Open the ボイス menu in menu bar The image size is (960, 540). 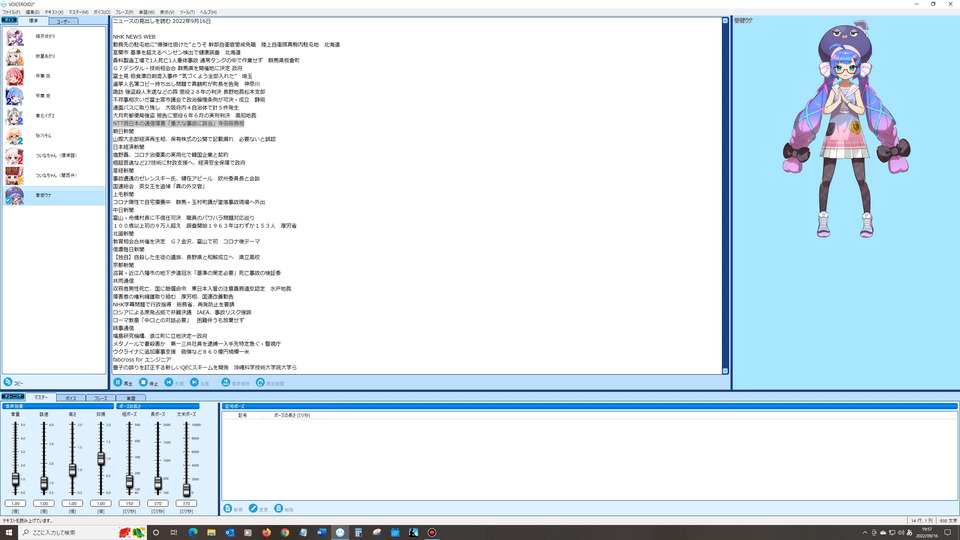coord(102,12)
